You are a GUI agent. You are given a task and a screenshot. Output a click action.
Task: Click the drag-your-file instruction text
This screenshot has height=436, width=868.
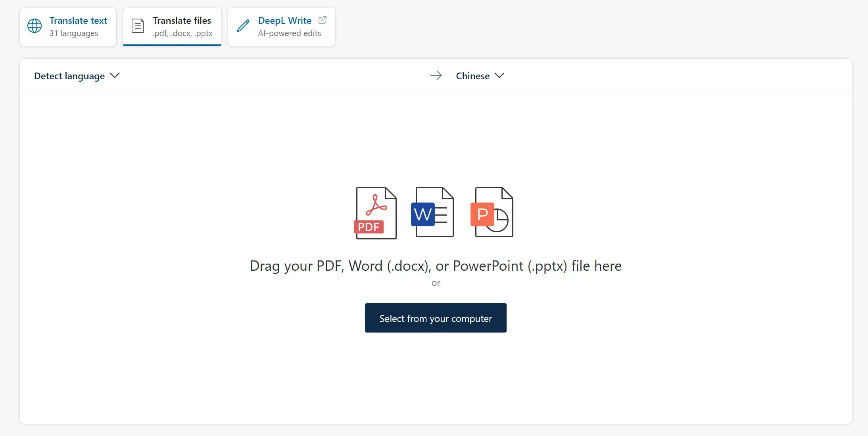point(436,266)
